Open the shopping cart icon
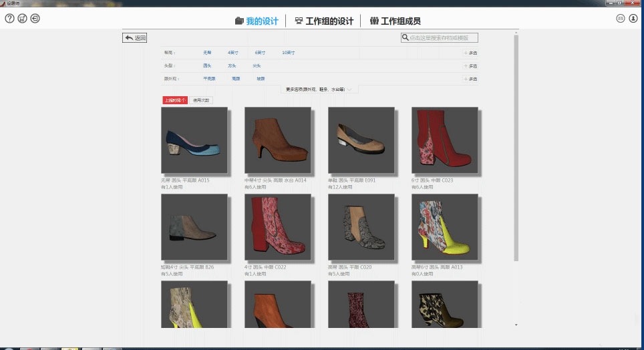This screenshot has width=644, height=350. (x=22, y=18)
